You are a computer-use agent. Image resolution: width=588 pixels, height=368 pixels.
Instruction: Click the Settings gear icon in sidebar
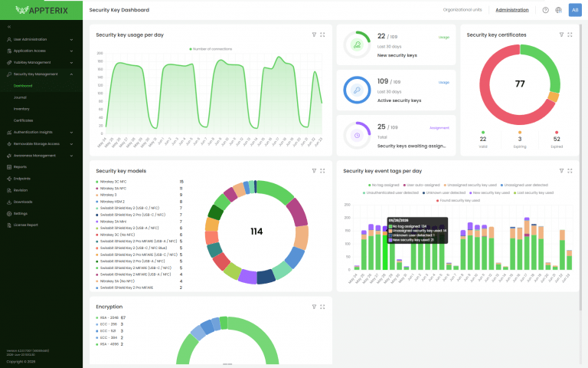[9, 214]
